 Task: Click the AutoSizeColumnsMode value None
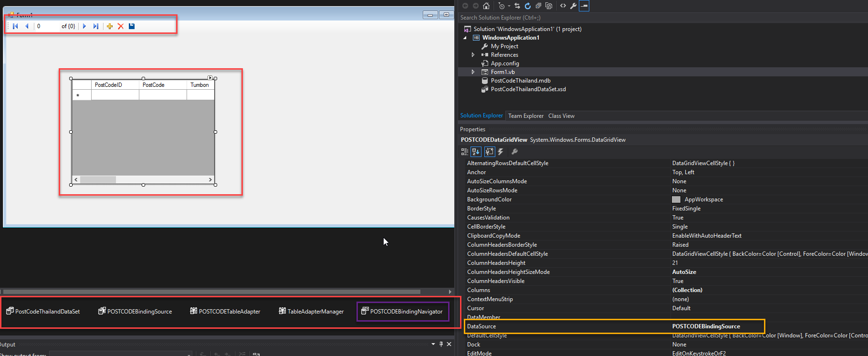pyautogui.click(x=680, y=181)
